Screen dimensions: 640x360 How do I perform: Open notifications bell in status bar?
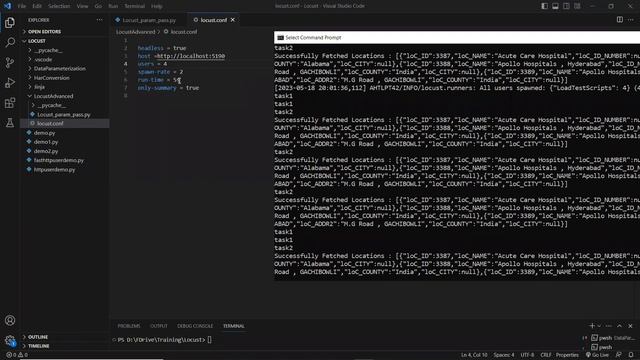(631, 355)
